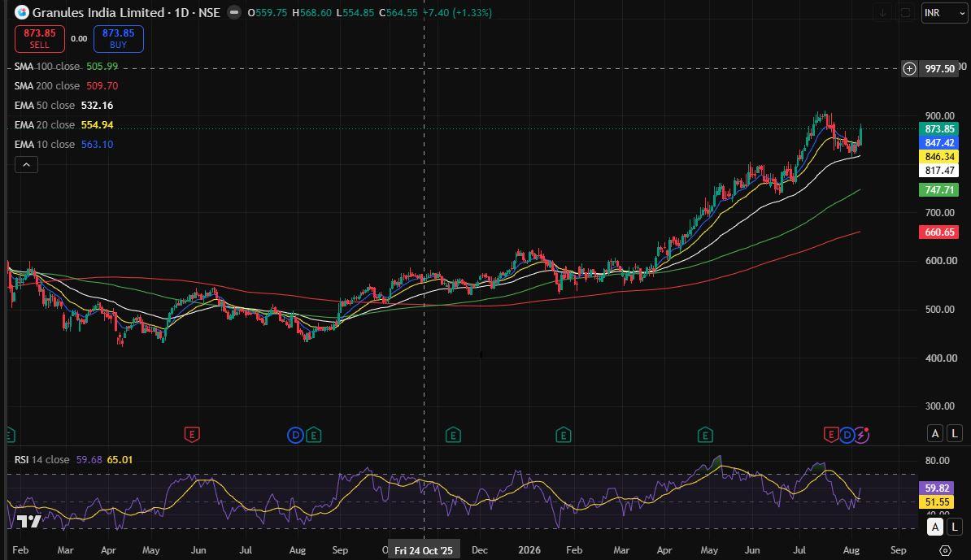Viewport: 971px width, 560px height.
Task: Click the open value O559.75 in the header
Action: click(267, 12)
